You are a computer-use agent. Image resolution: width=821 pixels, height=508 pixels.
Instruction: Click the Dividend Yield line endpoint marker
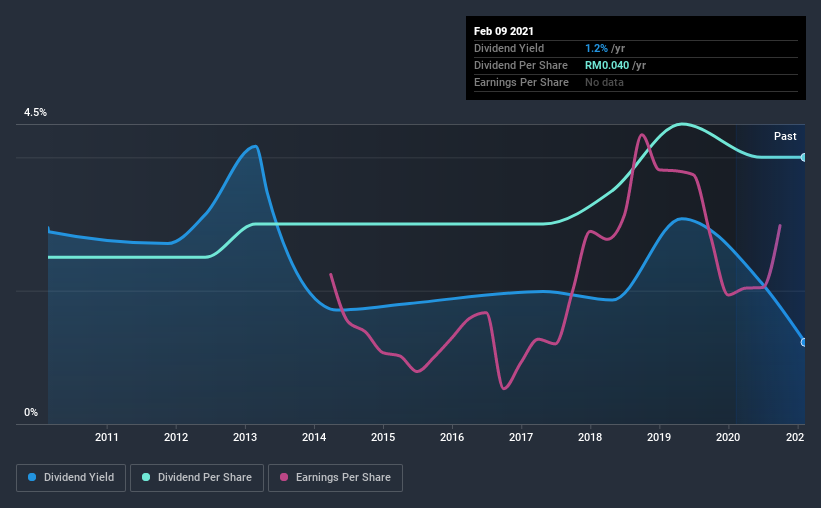804,342
